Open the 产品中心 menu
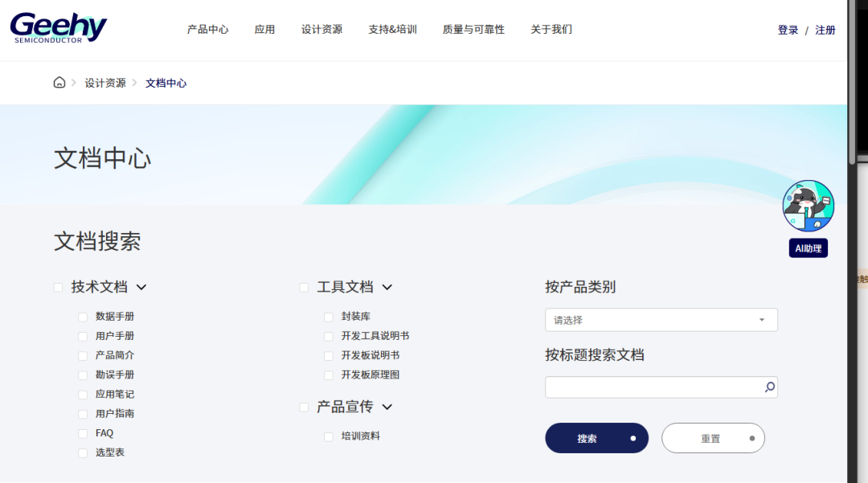 point(207,30)
